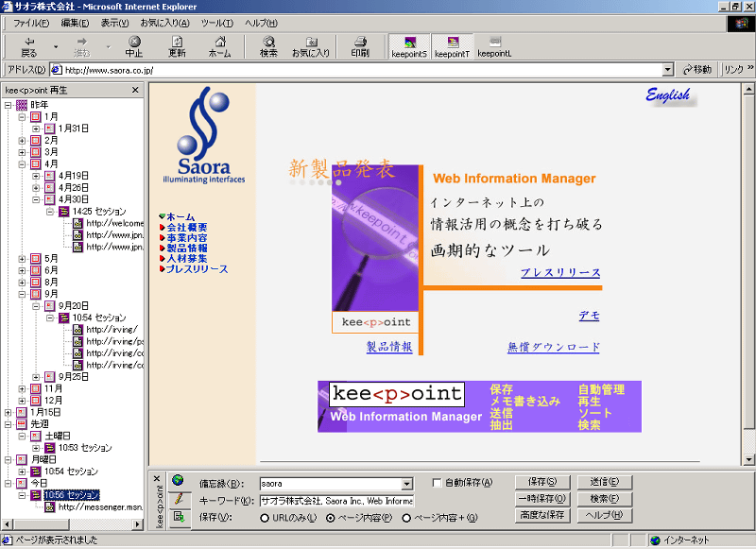Click the page vertical scrollbar down arrow

(748, 460)
